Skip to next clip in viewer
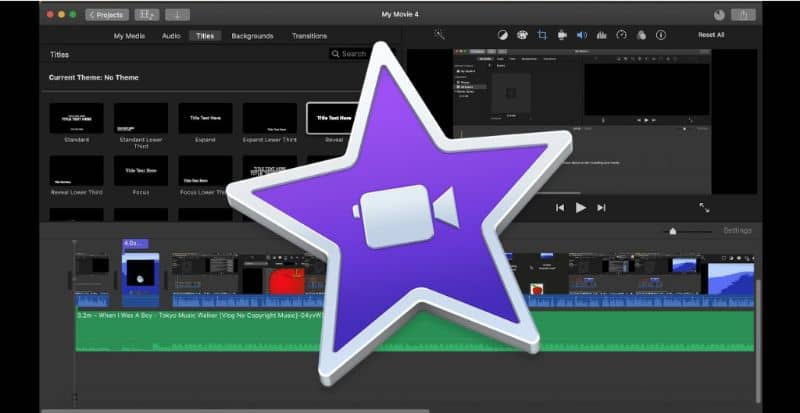Screen dimensions: 800x413 point(602,208)
